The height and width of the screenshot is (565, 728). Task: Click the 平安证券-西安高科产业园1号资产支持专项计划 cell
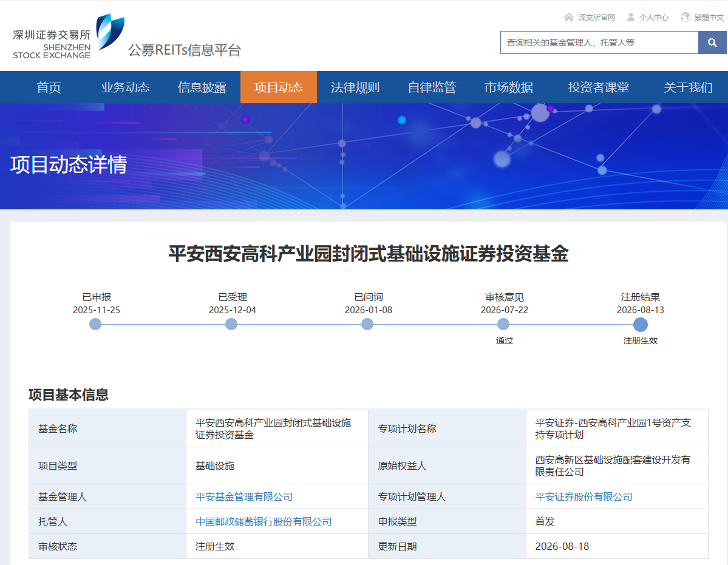tap(617, 428)
